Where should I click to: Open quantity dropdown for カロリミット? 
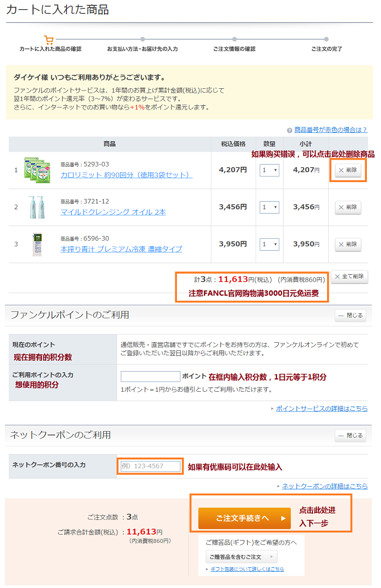pyautogui.click(x=269, y=170)
